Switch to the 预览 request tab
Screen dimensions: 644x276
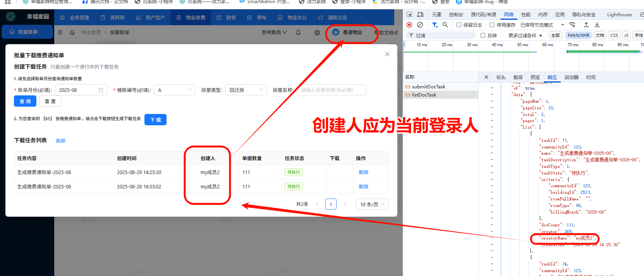click(x=535, y=77)
